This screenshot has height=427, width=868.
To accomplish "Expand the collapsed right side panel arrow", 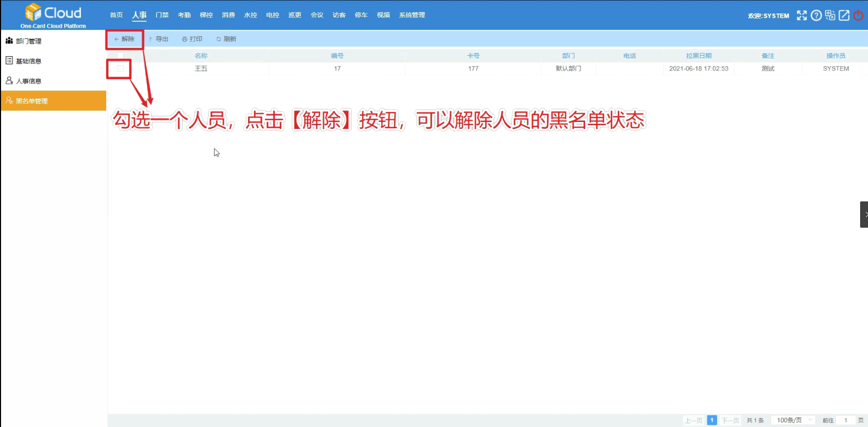I will tap(864, 215).
